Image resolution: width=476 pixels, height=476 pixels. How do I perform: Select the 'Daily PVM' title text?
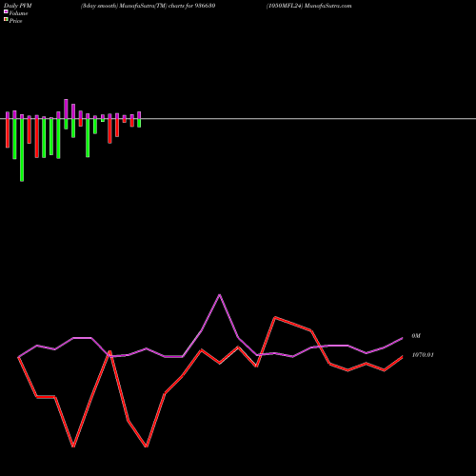point(18,6)
